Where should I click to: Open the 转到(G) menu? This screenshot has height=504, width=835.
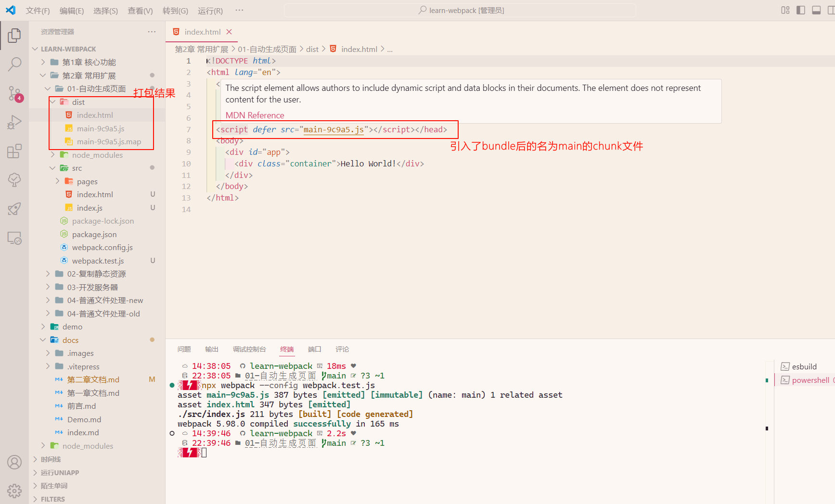tap(175, 11)
